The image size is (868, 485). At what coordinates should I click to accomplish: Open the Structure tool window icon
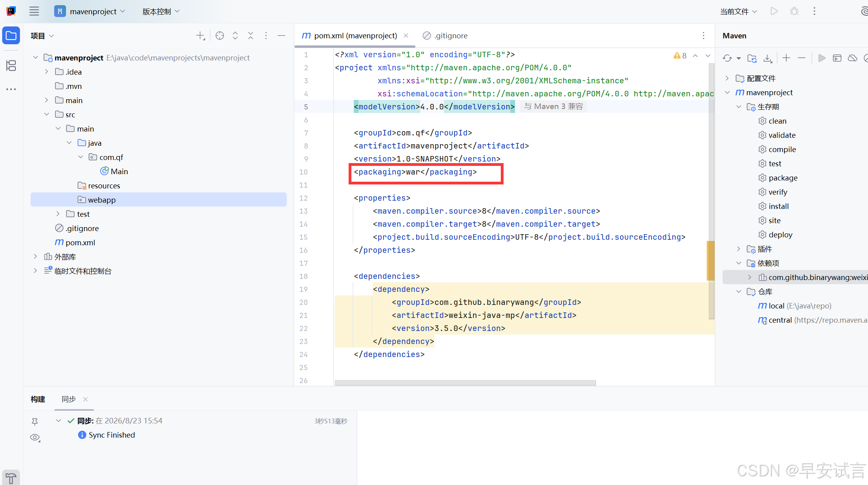click(11, 66)
